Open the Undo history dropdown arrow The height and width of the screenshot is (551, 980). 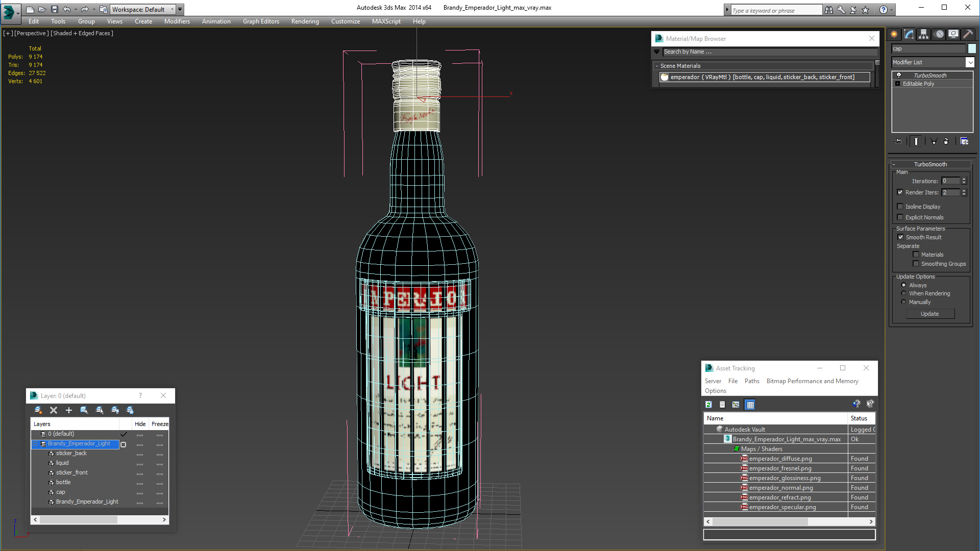point(76,9)
